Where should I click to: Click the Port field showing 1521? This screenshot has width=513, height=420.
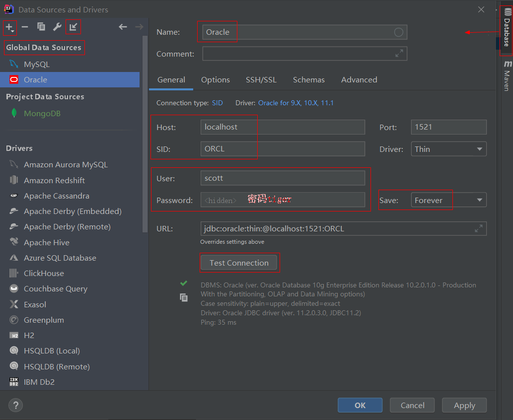(x=448, y=127)
